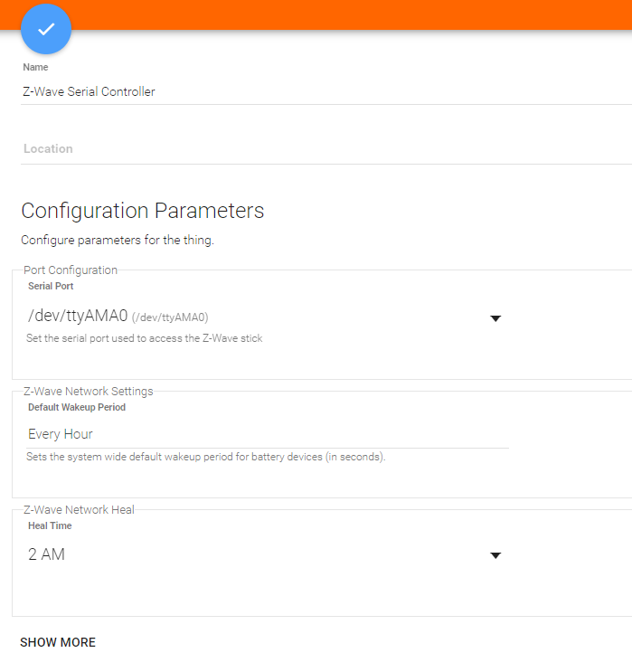Click the Name field label
The image size is (632, 672).
[x=35, y=67]
